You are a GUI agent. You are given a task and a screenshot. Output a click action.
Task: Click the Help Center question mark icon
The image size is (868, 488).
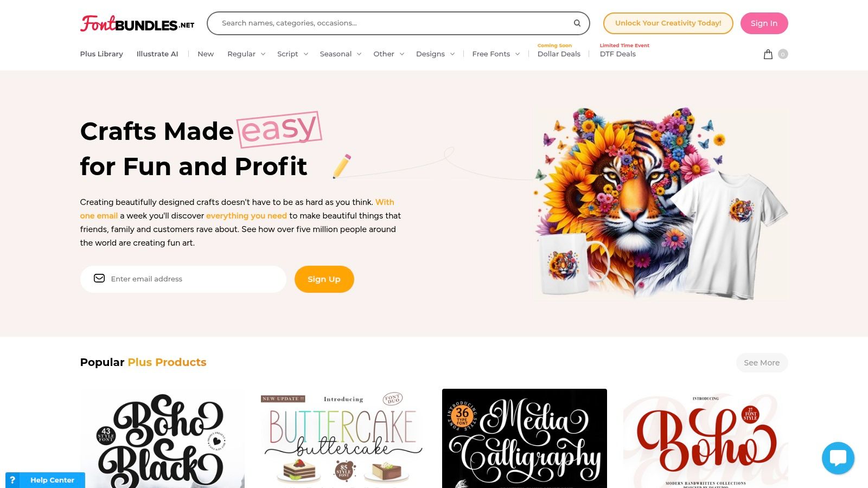12,480
